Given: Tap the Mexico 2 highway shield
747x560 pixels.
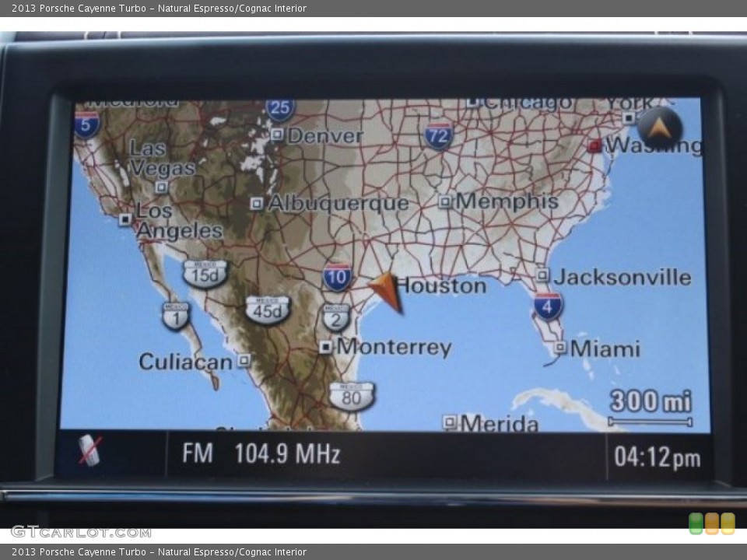Looking at the screenshot, I should (x=336, y=317).
